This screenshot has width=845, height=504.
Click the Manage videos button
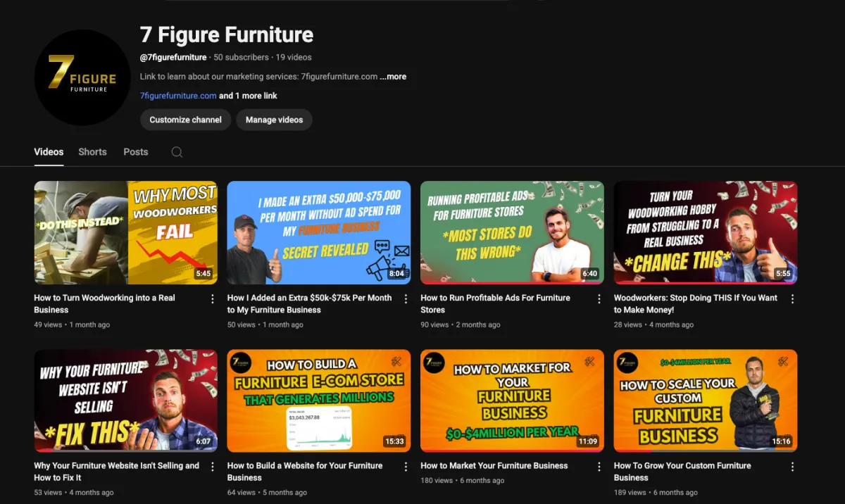coord(274,120)
